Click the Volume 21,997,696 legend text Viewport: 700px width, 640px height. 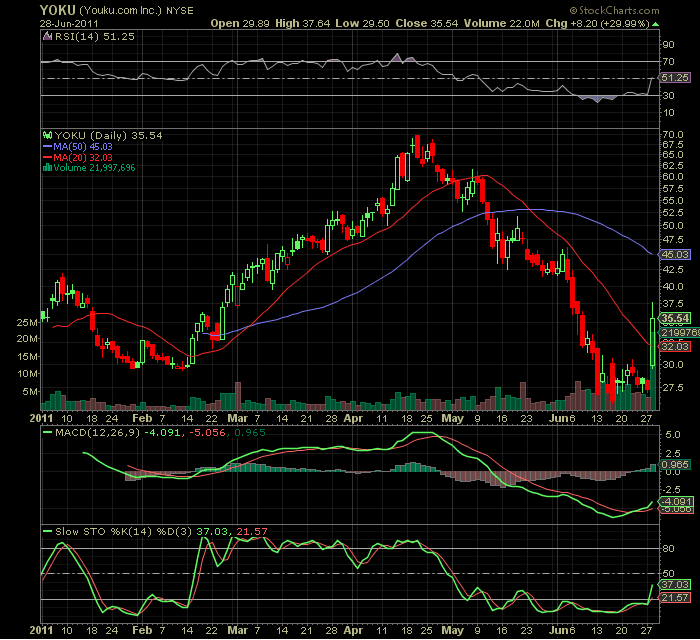click(x=94, y=168)
